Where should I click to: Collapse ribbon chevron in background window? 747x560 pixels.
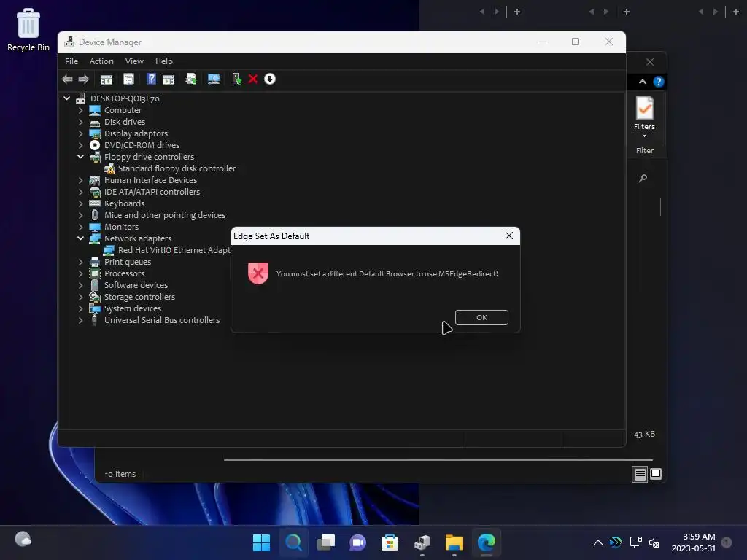coord(643,82)
